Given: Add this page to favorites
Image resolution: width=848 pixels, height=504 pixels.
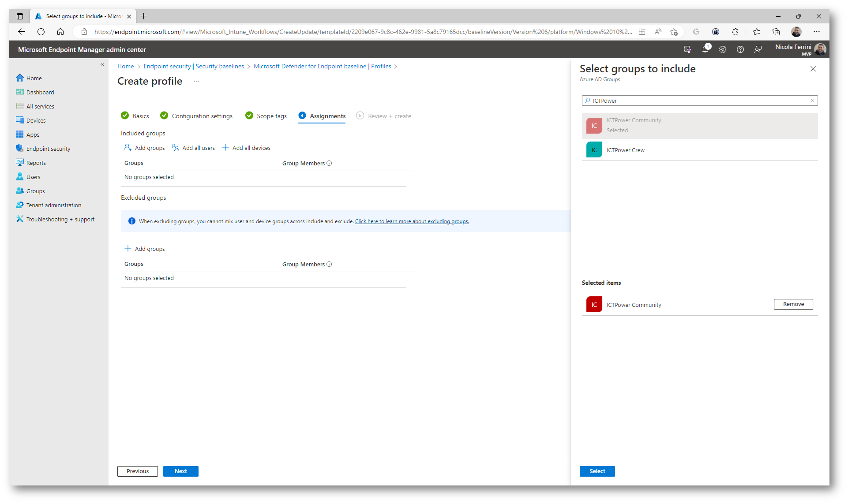Looking at the screenshot, I should point(674,32).
